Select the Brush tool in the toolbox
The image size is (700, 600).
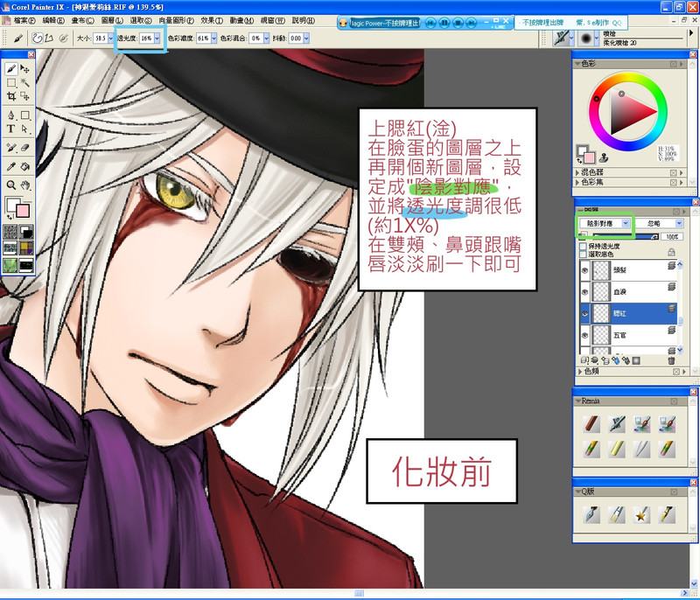tap(11, 69)
